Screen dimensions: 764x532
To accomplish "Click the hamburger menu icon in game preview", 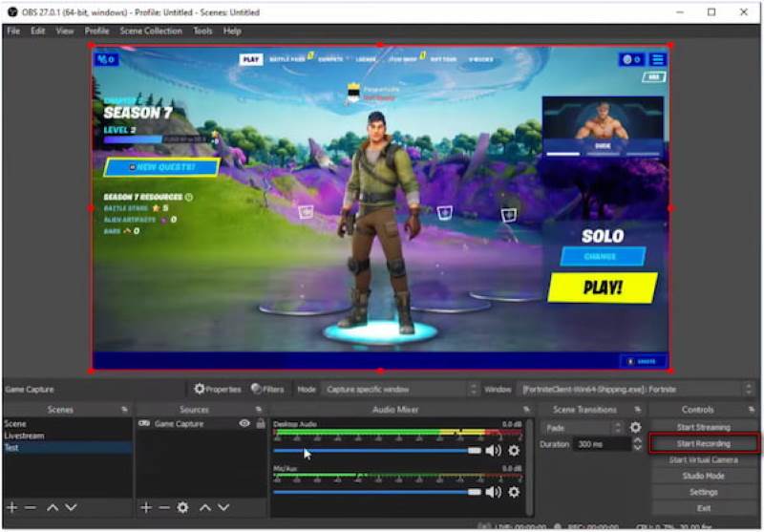I will [657, 59].
